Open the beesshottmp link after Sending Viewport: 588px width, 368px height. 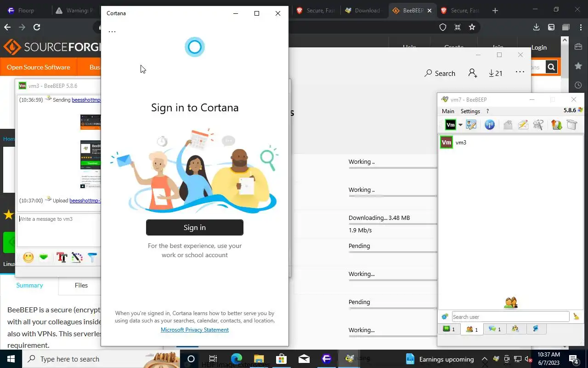coord(86,100)
